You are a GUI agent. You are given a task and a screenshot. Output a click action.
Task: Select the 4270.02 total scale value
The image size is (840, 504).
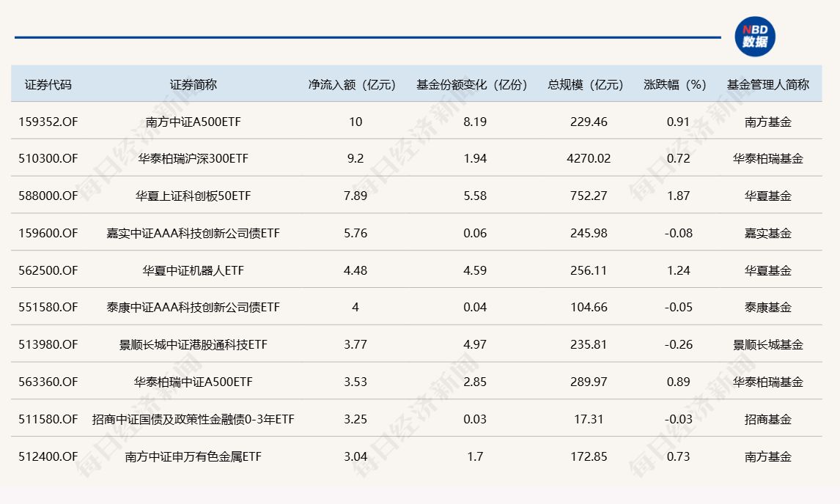pos(589,158)
